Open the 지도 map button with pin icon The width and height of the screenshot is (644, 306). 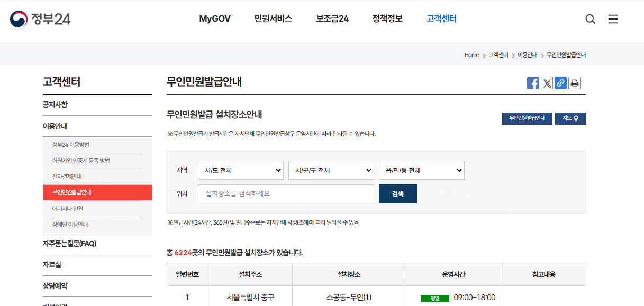[570, 118]
